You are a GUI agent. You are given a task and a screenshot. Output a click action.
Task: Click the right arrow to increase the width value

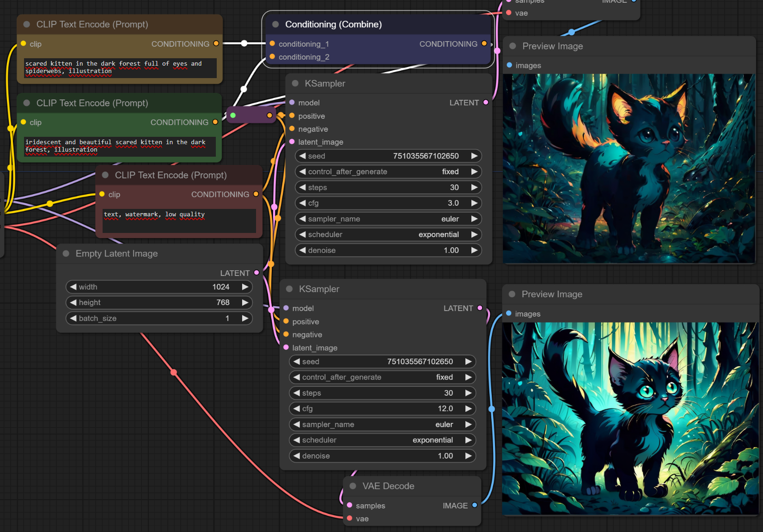click(x=245, y=287)
